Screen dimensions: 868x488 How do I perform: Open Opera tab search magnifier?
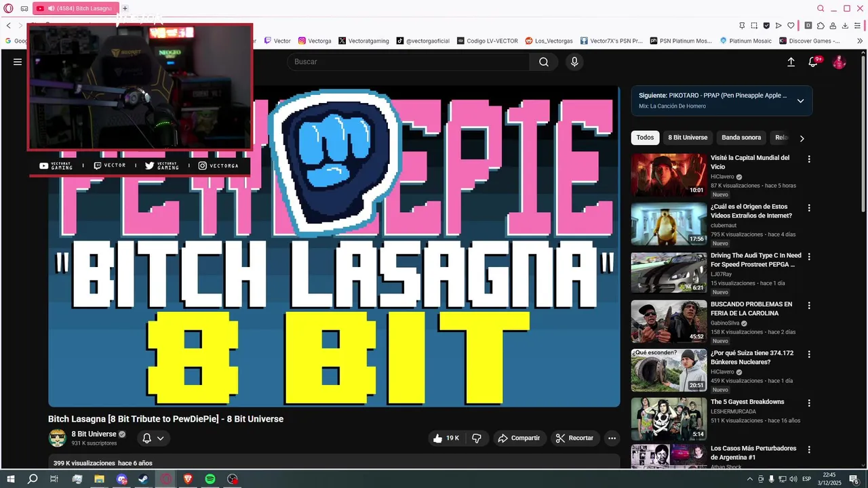point(821,8)
